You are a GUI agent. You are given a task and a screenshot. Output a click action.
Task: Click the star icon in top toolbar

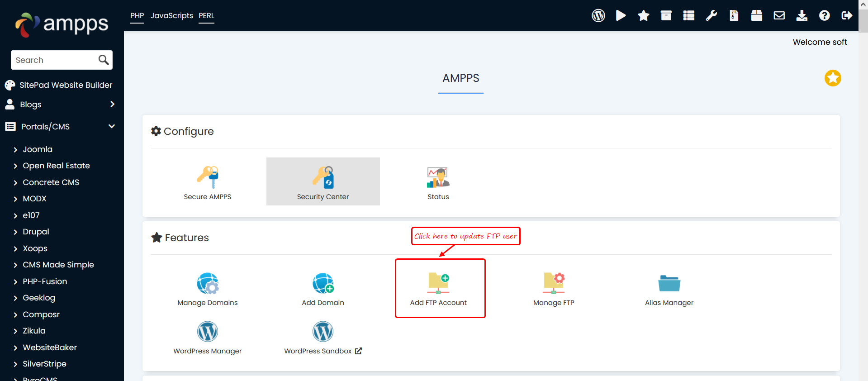644,16
